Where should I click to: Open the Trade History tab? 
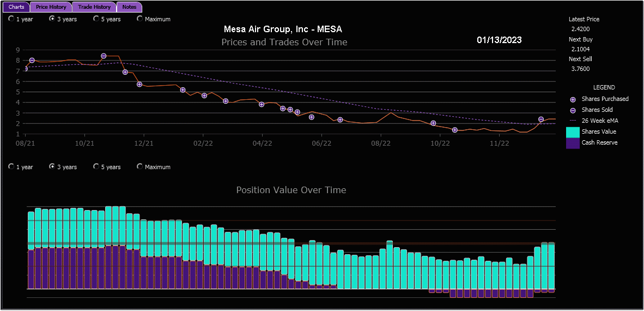click(x=94, y=7)
